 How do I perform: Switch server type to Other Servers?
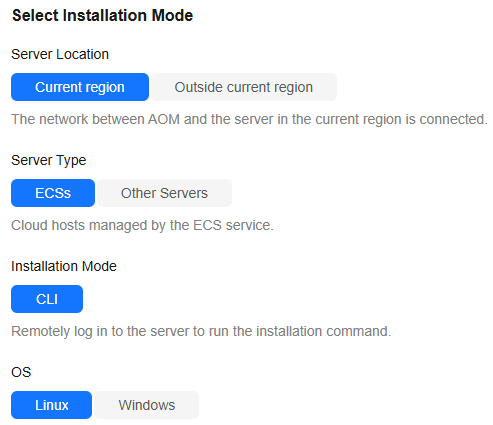pos(164,193)
